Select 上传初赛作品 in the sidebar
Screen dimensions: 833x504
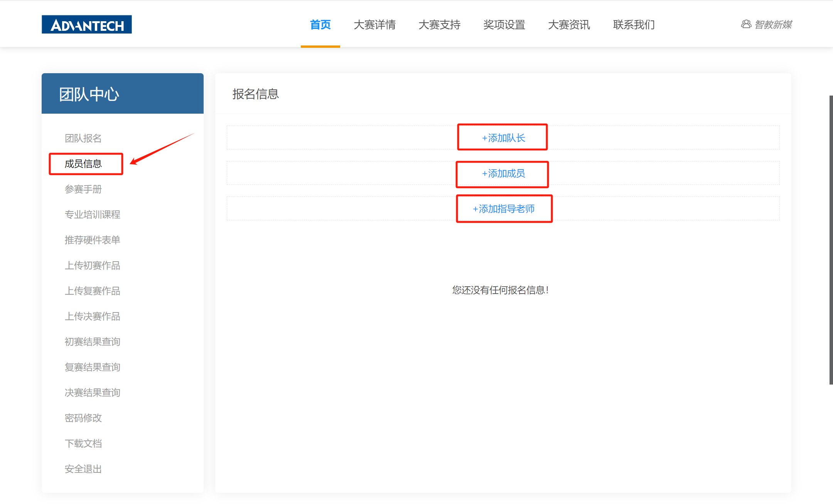pos(92,265)
